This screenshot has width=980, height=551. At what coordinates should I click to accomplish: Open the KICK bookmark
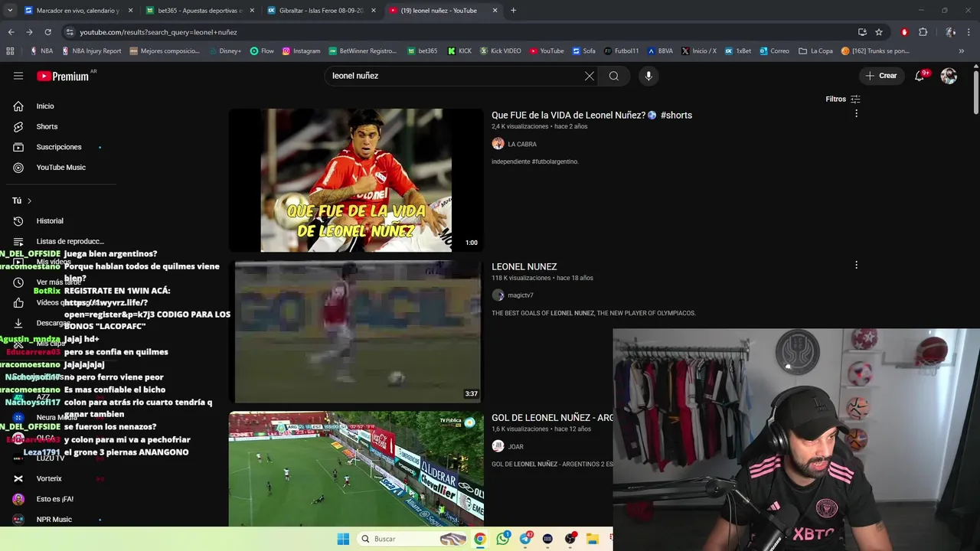pyautogui.click(x=459, y=51)
